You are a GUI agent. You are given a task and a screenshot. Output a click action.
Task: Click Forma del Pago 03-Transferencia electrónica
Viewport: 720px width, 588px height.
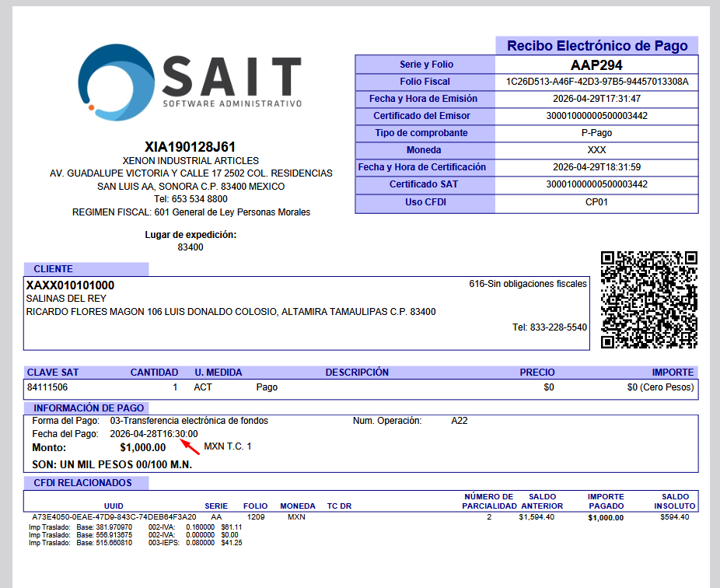click(x=189, y=421)
